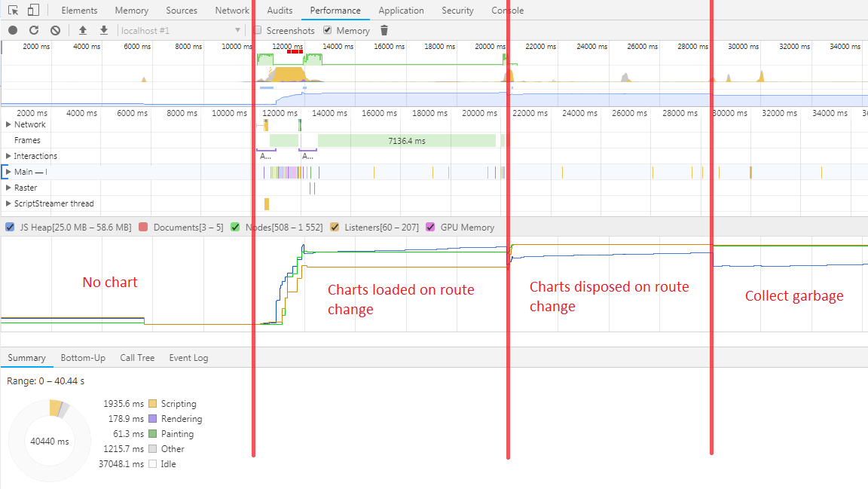Select the inspect element tool

coord(12,10)
